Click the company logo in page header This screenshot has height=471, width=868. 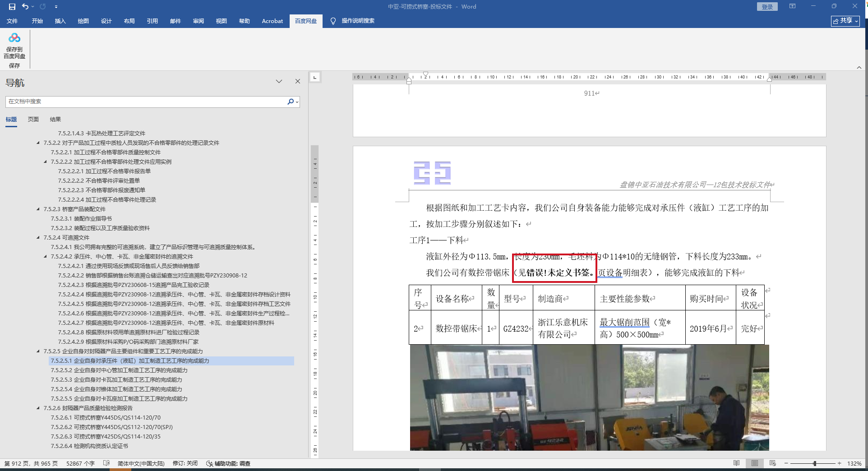432,173
